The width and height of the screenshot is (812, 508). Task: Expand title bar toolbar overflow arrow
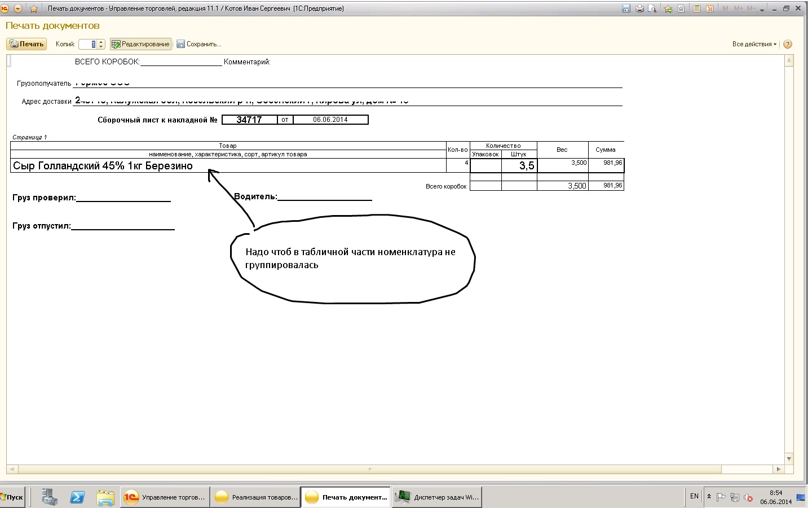click(x=762, y=10)
